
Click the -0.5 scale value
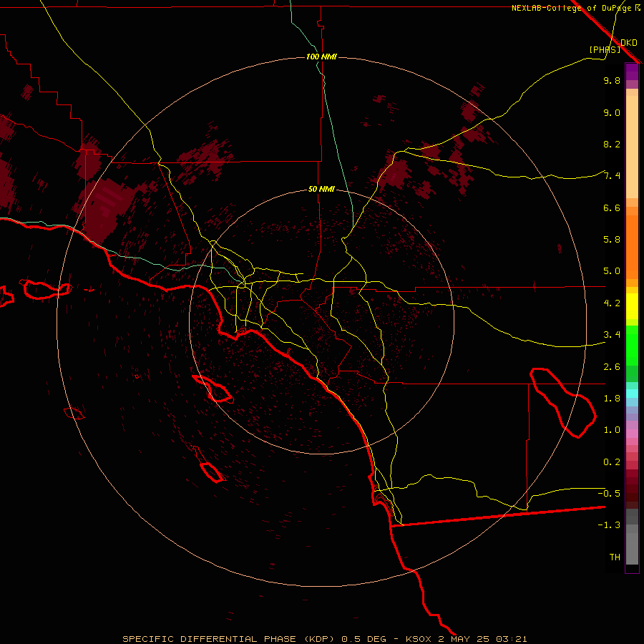(609, 494)
